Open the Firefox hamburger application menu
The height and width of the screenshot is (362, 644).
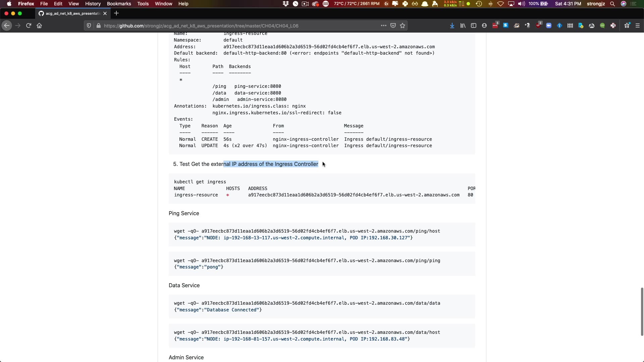[638, 25]
